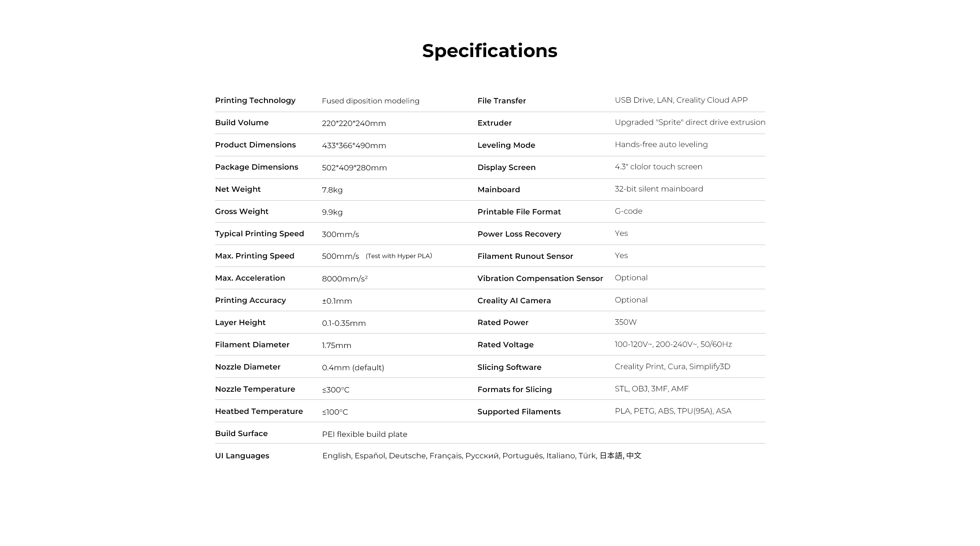Click the PEI flexible build plate text
The width and height of the screenshot is (980, 546).
pyautogui.click(x=364, y=434)
